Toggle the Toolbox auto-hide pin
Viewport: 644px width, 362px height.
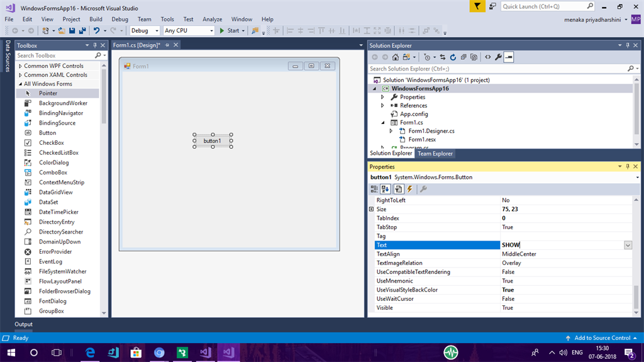pyautogui.click(x=95, y=45)
